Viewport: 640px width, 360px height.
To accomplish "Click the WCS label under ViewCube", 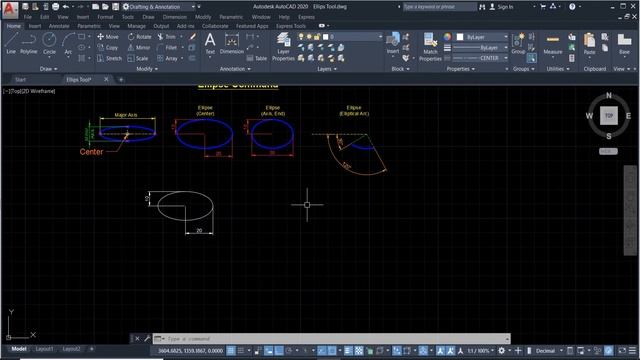I will (x=608, y=151).
